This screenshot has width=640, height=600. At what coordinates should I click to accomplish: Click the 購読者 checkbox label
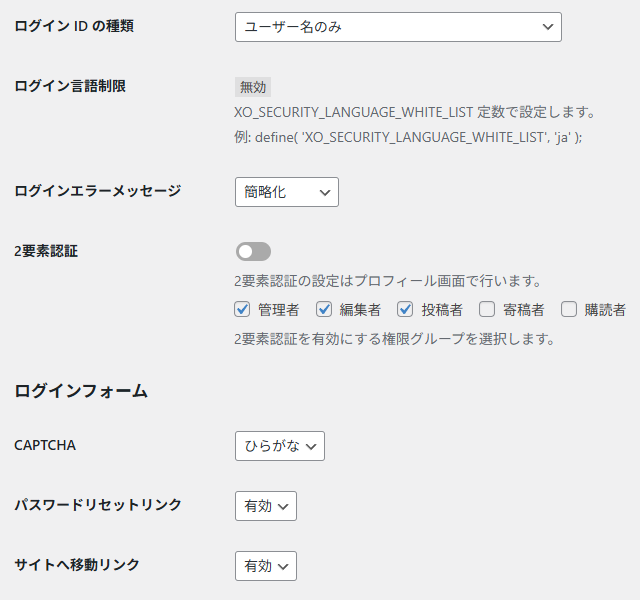click(605, 310)
